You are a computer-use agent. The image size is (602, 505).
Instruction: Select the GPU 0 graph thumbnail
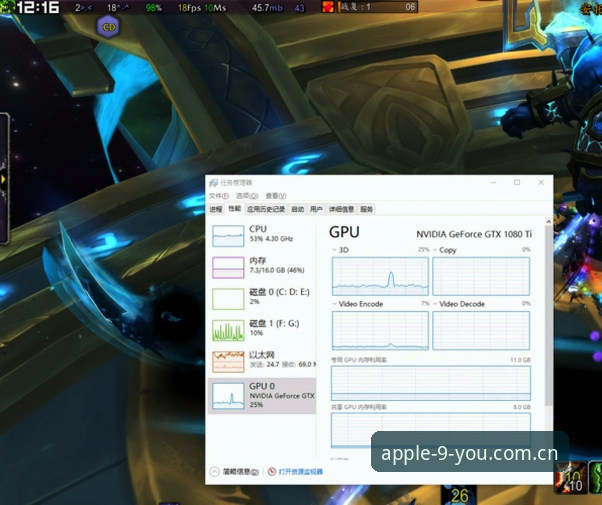[228, 396]
